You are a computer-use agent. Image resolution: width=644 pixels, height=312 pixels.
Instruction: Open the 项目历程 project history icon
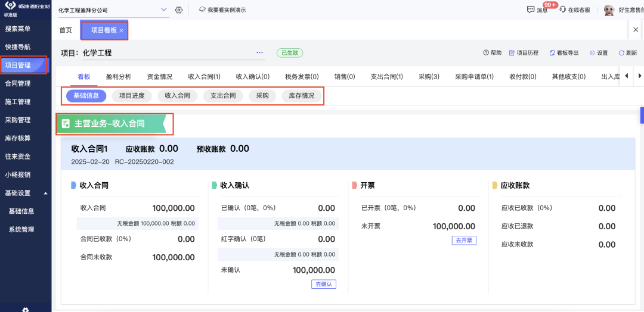pyautogui.click(x=512, y=53)
